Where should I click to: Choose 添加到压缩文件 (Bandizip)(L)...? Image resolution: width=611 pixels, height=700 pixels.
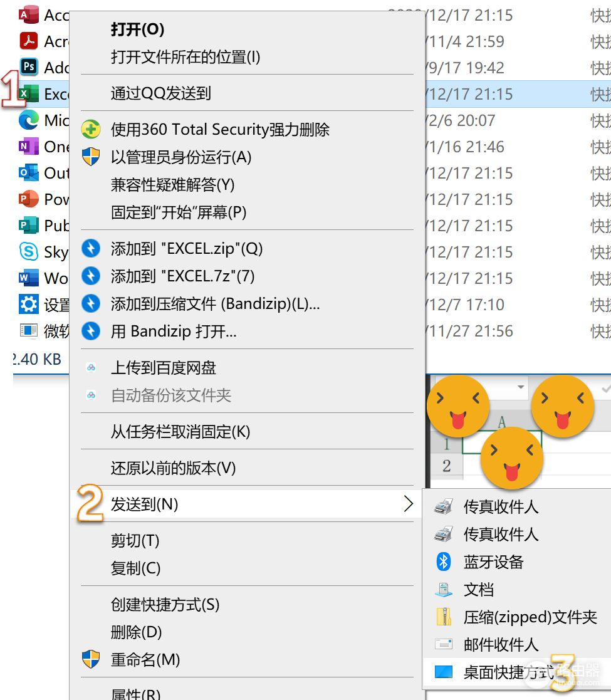(x=215, y=303)
